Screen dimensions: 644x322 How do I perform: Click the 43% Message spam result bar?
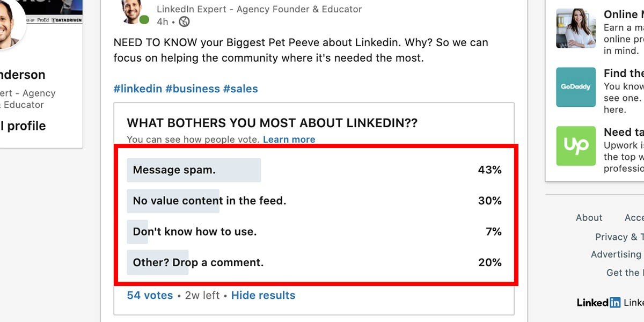pos(194,170)
